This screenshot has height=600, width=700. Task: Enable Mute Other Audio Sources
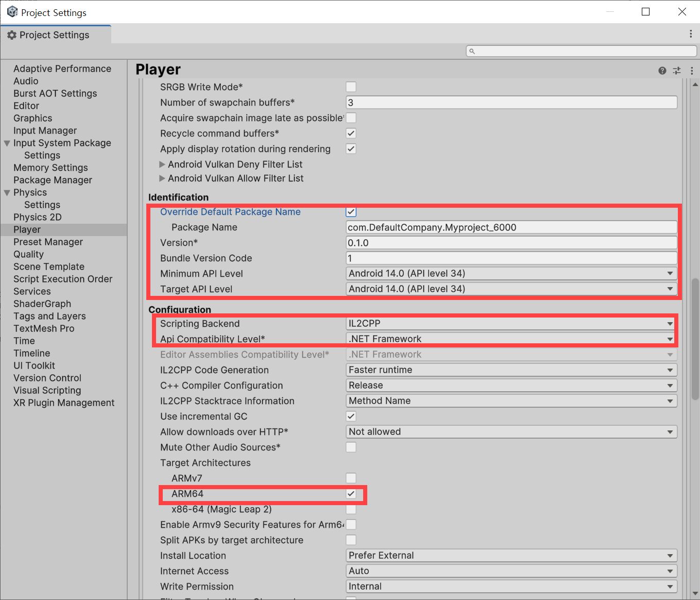[351, 447]
